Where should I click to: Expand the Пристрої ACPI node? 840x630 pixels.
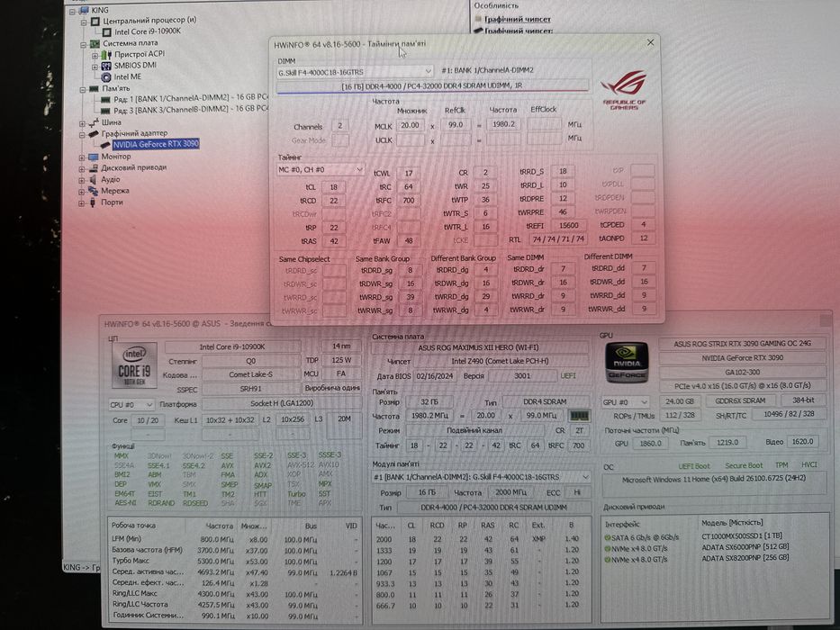pos(95,55)
